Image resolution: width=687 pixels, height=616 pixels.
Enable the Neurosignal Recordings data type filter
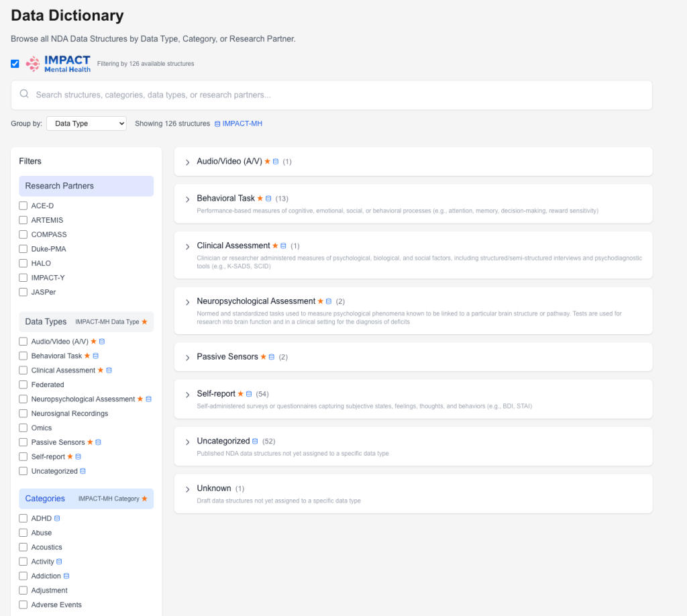23,413
